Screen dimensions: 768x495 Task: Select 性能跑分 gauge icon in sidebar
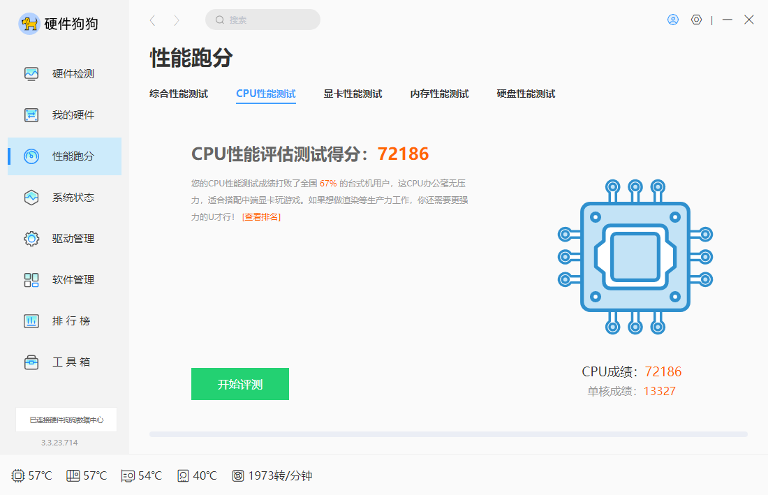31,156
